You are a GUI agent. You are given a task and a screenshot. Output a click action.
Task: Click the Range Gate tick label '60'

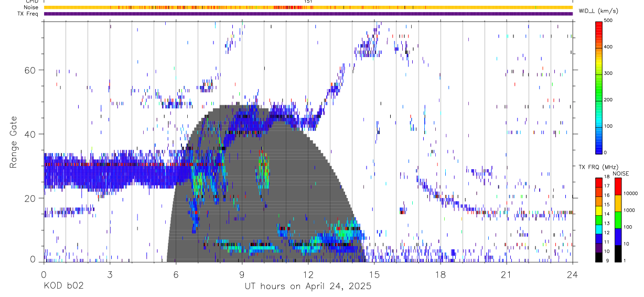tap(31, 70)
